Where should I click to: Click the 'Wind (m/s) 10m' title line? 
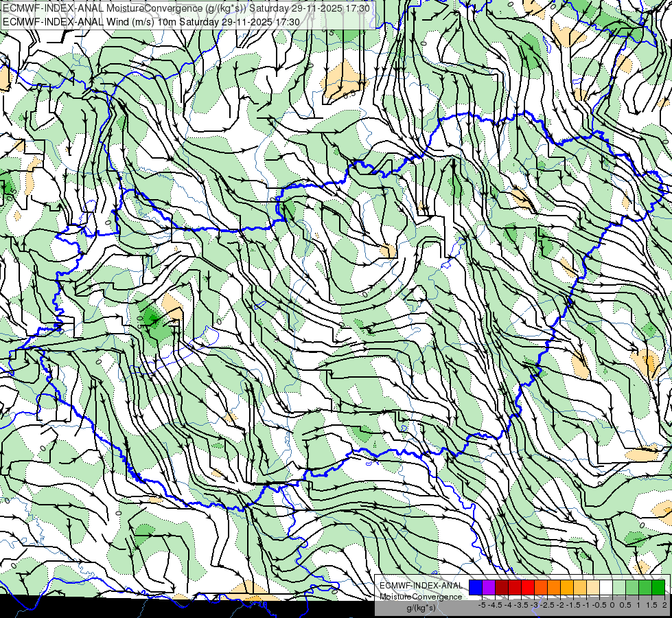tap(151, 21)
